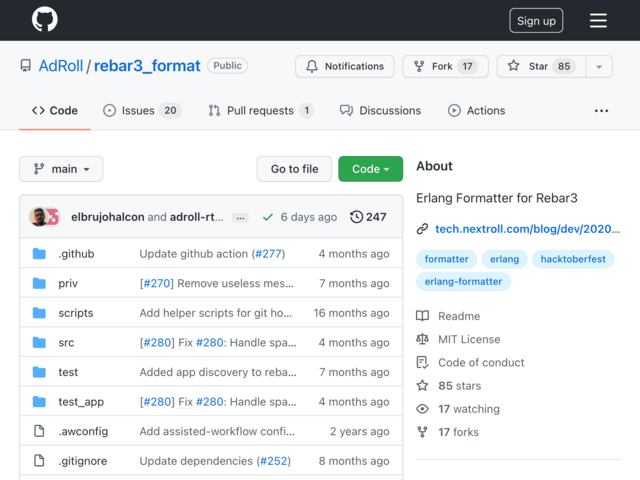Open the Discussions tab
The width and height of the screenshot is (640, 480).
click(380, 111)
